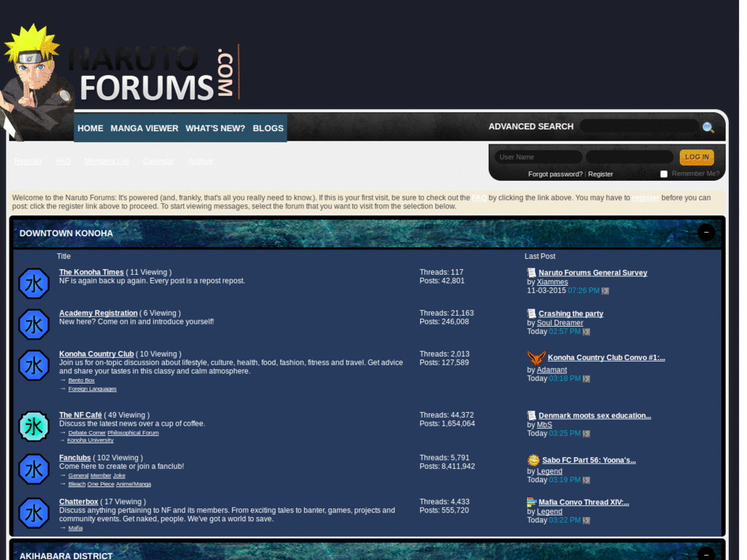Click the Chatterbox forum status icon

point(34,513)
